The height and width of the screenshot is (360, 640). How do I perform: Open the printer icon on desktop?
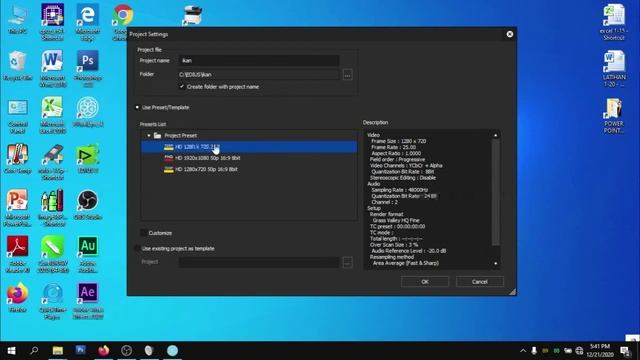192,16
